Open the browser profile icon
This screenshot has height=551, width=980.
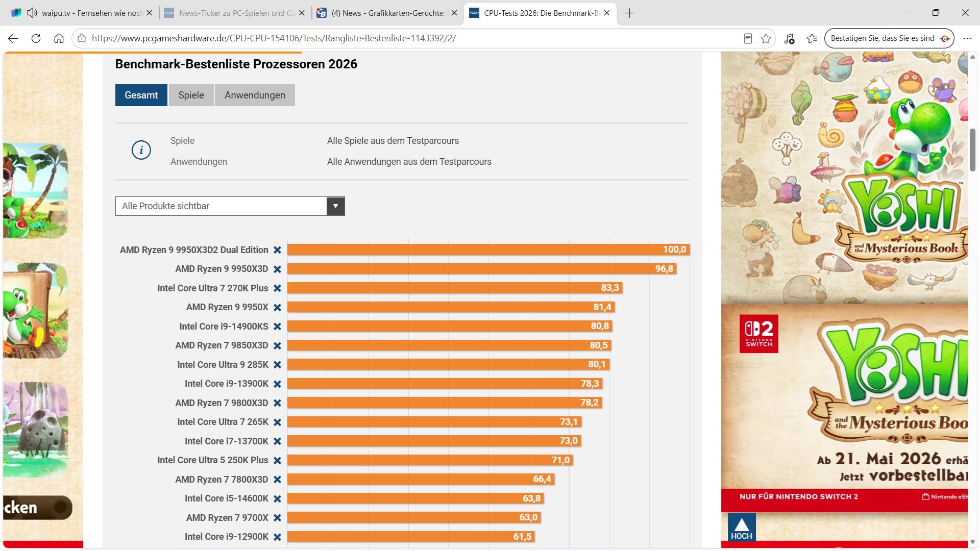coord(945,38)
